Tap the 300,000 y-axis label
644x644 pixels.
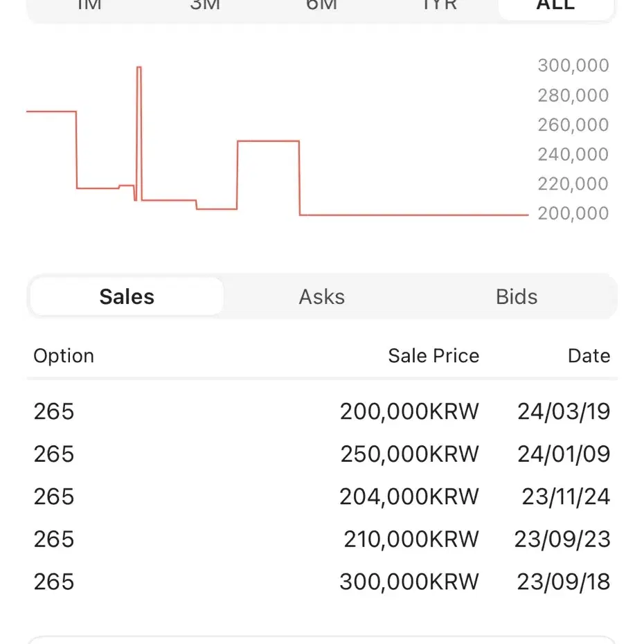[x=573, y=65]
